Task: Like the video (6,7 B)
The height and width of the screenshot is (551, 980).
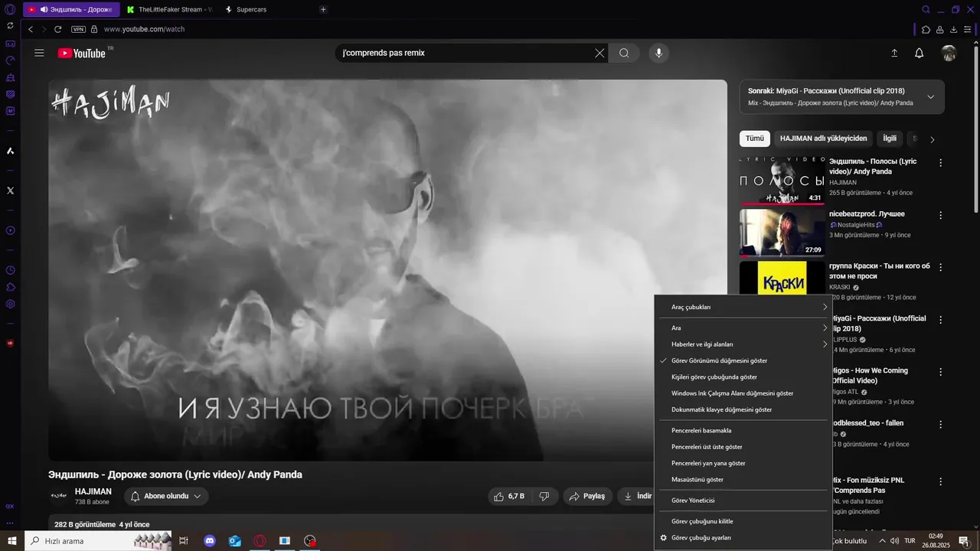Action: [509, 496]
